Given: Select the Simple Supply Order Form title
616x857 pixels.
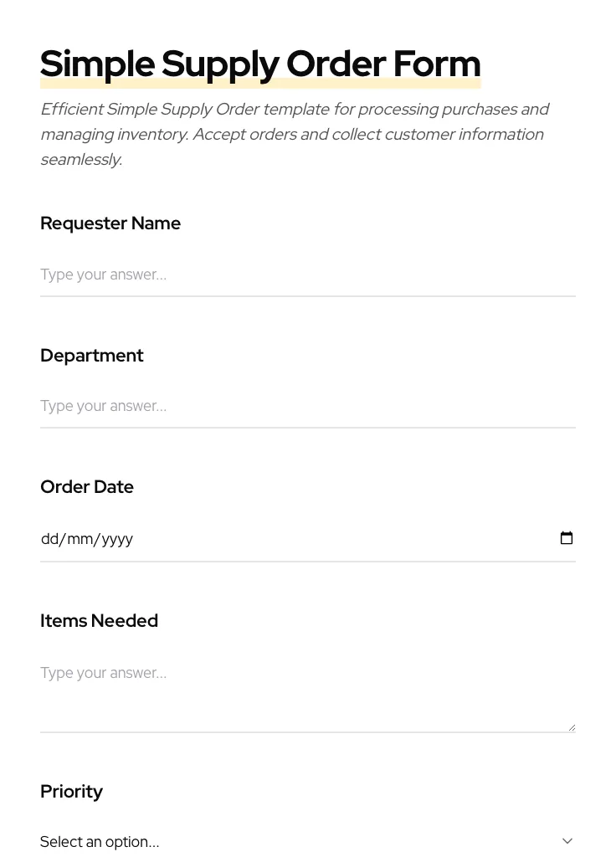Looking at the screenshot, I should coord(259,63).
